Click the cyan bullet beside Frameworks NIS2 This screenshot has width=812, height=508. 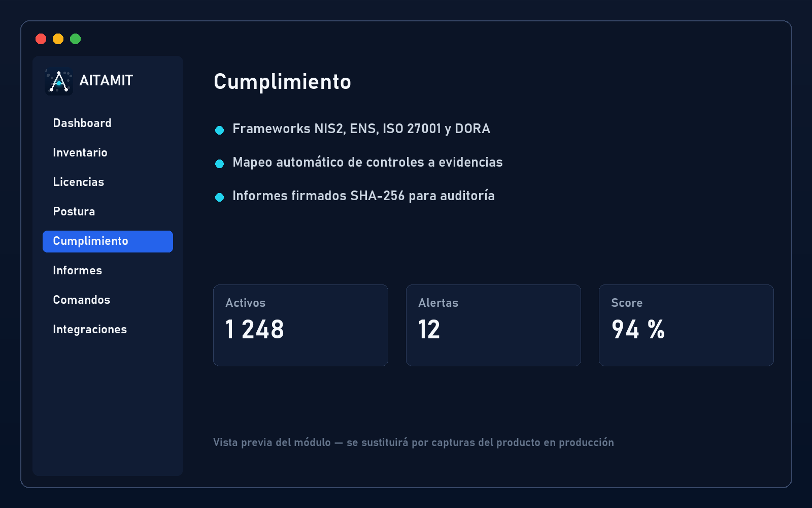pos(220,131)
